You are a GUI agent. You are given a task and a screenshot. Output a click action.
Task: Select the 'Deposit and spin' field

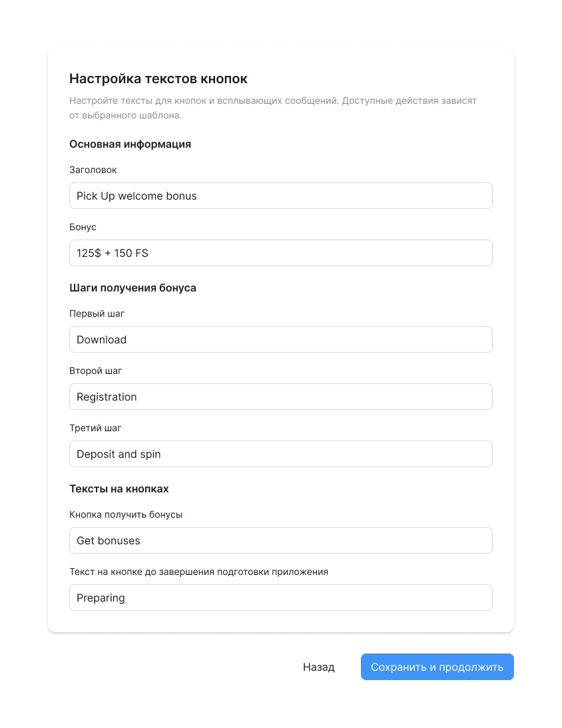(280, 454)
